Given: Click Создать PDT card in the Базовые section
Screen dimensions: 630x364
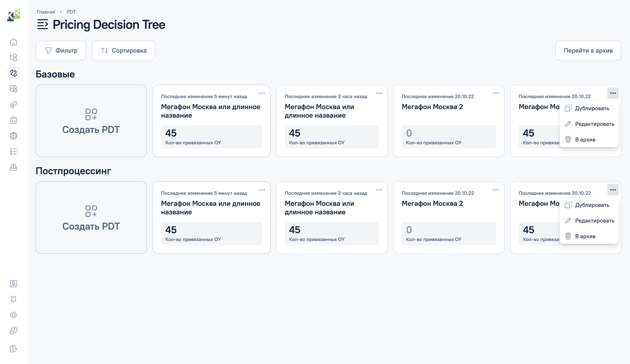Looking at the screenshot, I should click(91, 121).
